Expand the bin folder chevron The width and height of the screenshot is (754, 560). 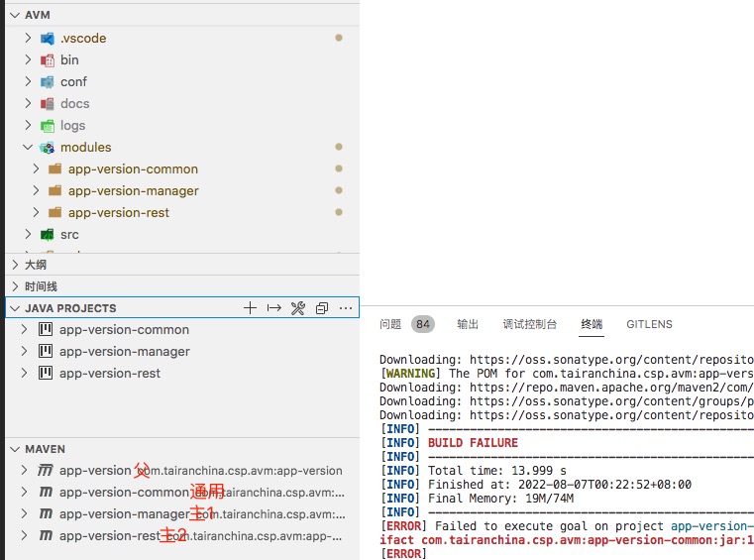[x=28, y=59]
